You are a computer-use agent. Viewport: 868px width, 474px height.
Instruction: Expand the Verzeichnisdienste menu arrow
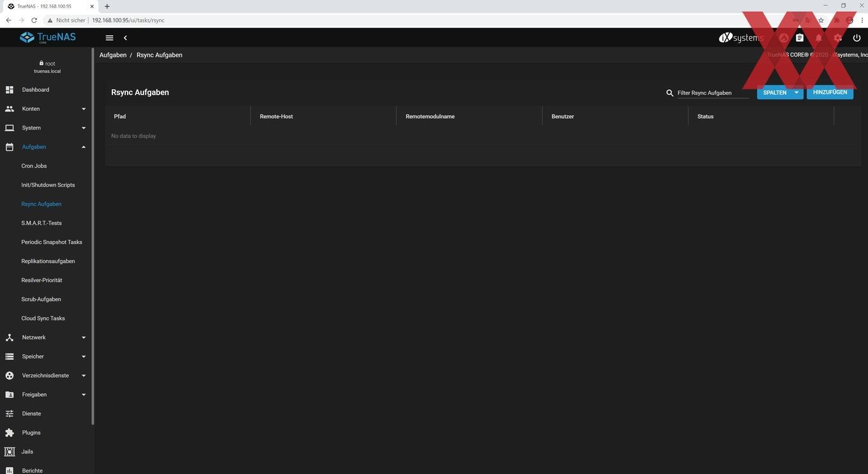pos(84,376)
